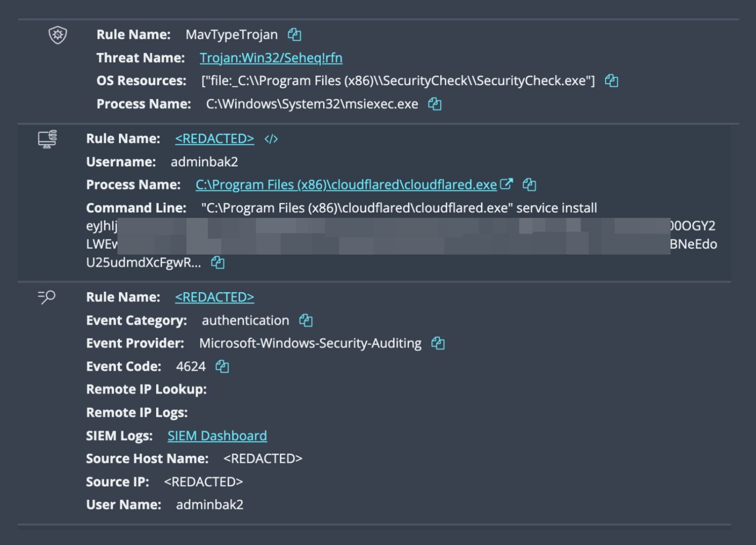The height and width of the screenshot is (545, 756).
Task: Click the computer monitor icon beside adminbak2
Action: point(47,139)
